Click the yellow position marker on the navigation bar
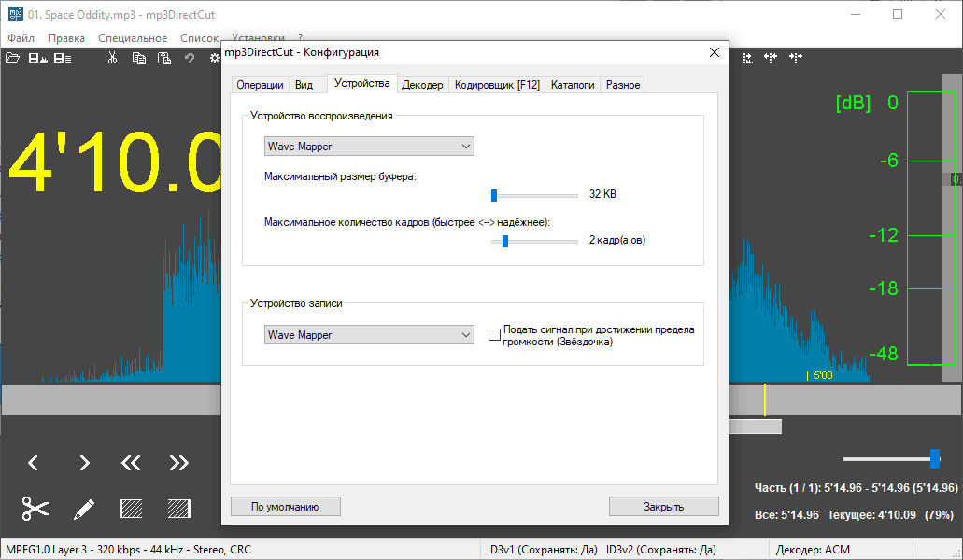The image size is (963, 560). pyautogui.click(x=765, y=399)
